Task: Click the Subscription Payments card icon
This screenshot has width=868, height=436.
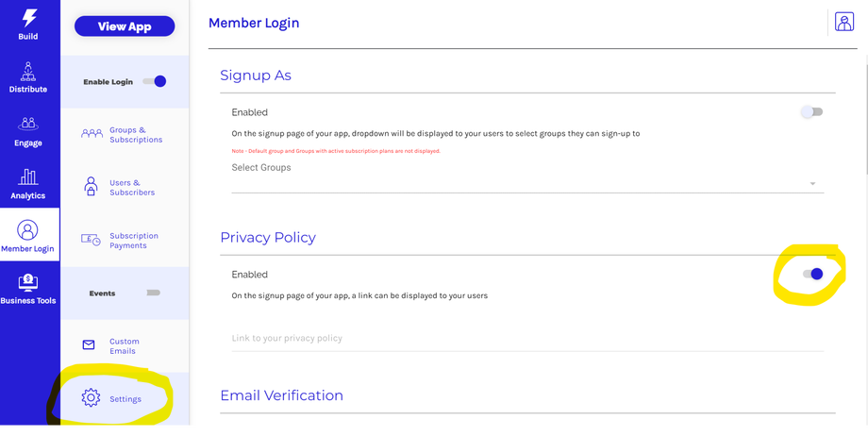Action: point(91,240)
